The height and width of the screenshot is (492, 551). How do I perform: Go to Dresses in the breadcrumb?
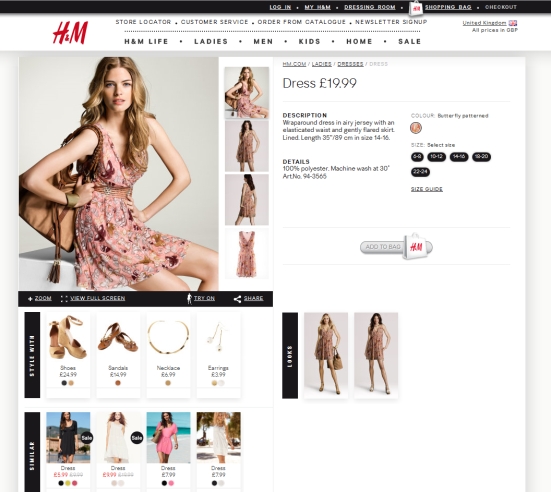(350, 64)
